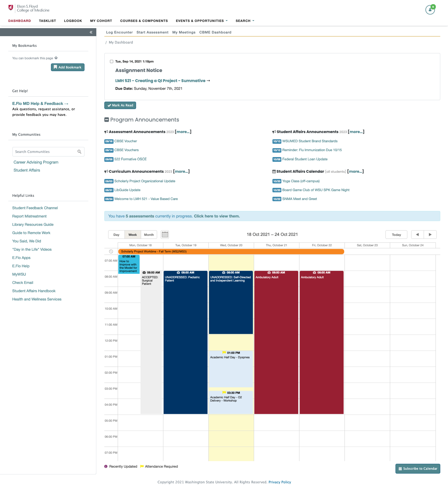This screenshot has width=448, height=489.
Task: Open Self-Directed and Independent Learning event
Action: click(231, 302)
